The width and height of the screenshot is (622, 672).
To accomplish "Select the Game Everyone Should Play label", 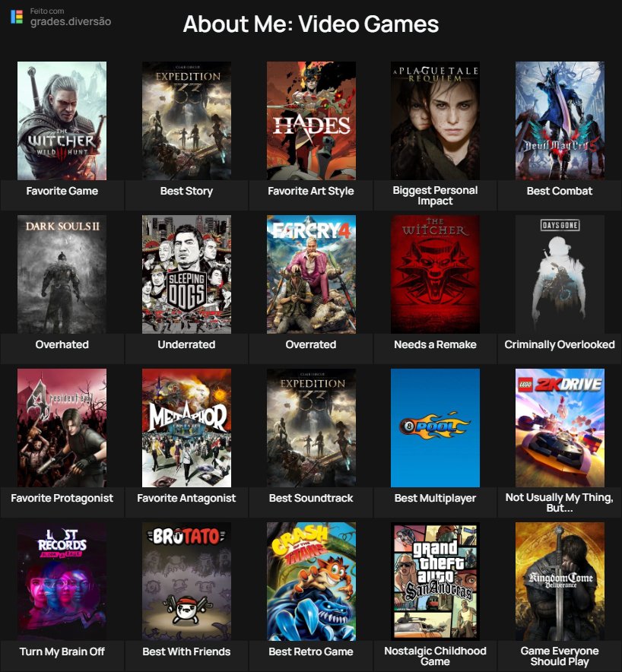I will coord(560,656).
